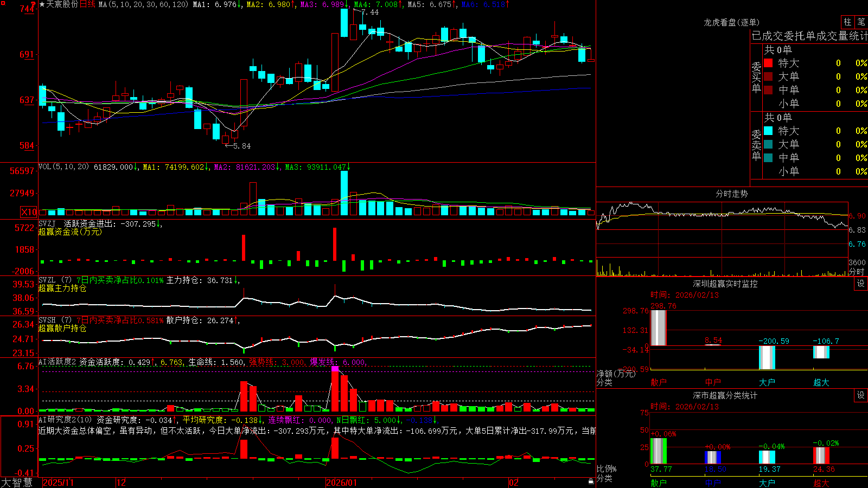Open 设 settings for 深市超赢分类统计
This screenshot has height=488, width=868.
point(861,395)
